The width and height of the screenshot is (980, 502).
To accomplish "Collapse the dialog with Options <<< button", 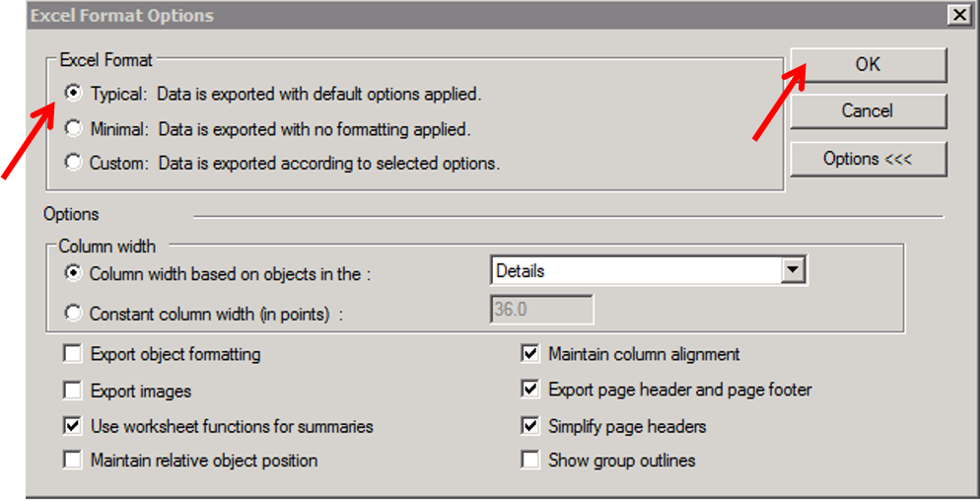I will click(868, 159).
